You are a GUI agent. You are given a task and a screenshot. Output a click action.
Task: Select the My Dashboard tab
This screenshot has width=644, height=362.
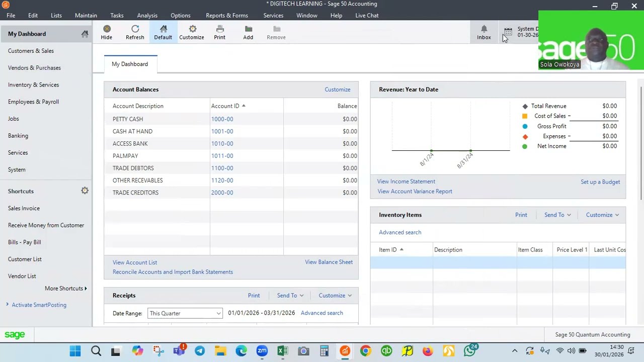point(130,64)
